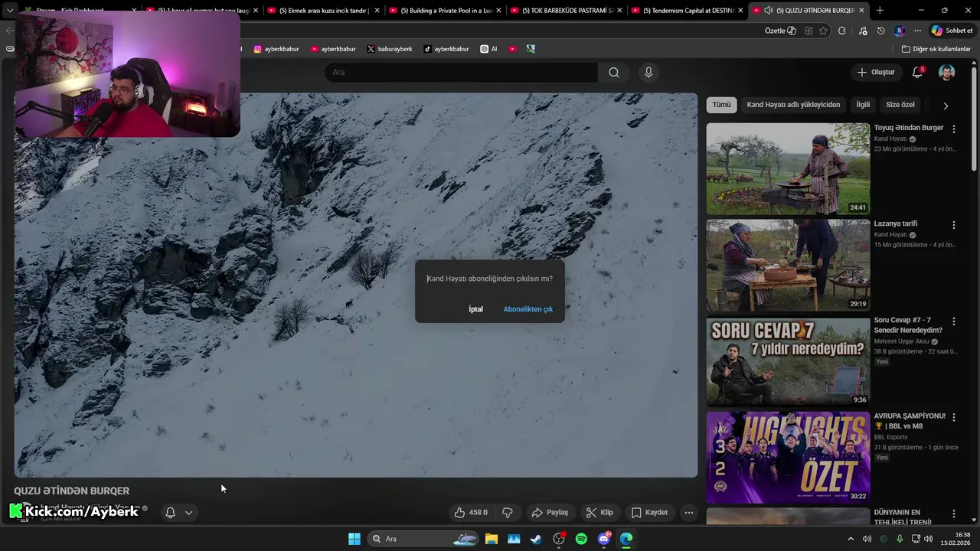Image resolution: width=980 pixels, height=551 pixels.
Task: Open more options for AVRUPA ŞAMPİYONU video
Action: (x=953, y=417)
